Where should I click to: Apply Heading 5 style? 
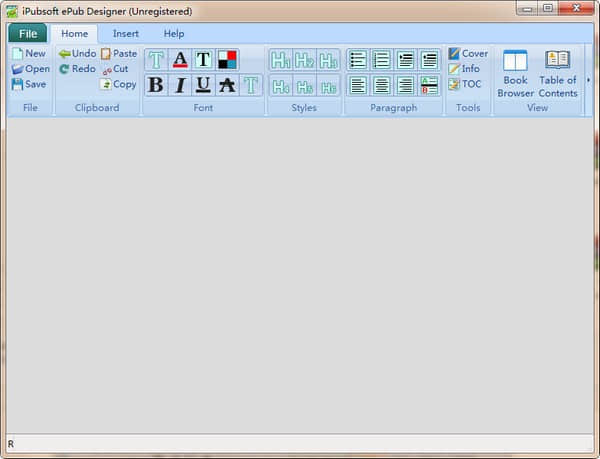pos(305,86)
